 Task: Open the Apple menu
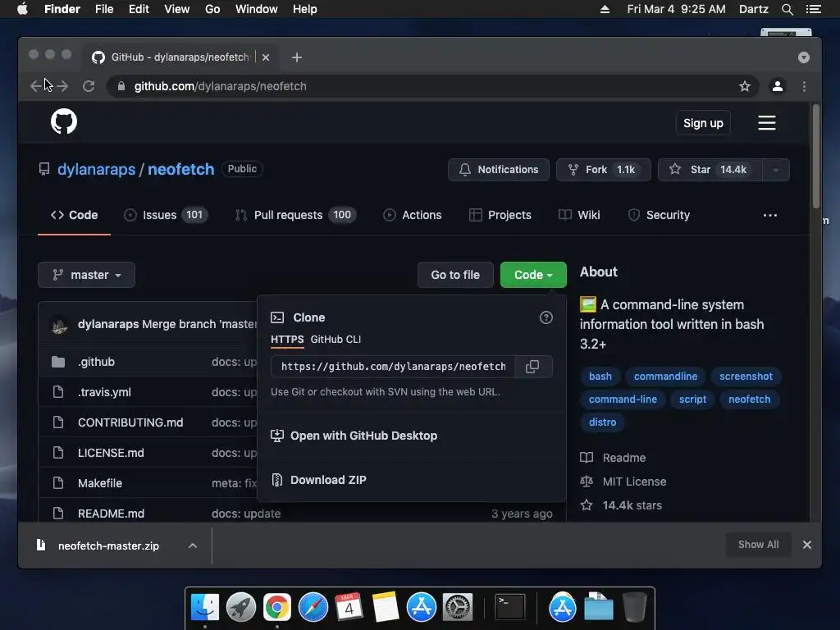(x=22, y=9)
